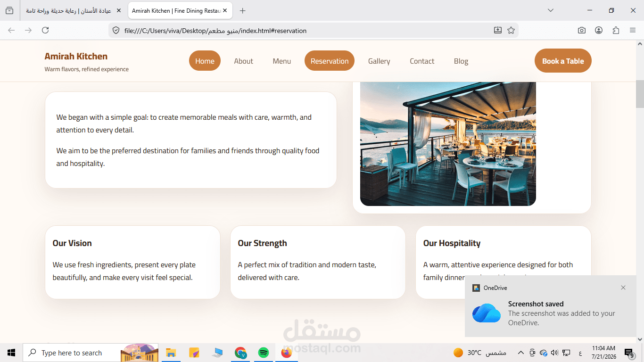Open Spotify from the taskbar
Image resolution: width=644 pixels, height=362 pixels.
264,353
